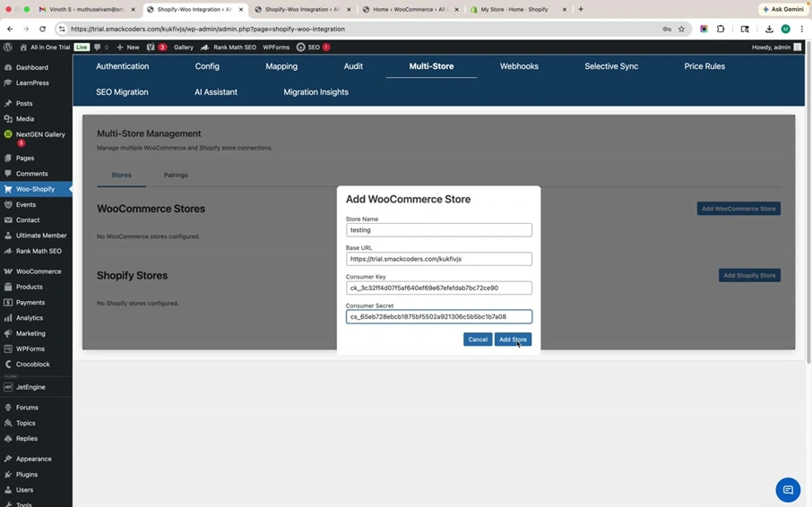Open the SEO Migration tab
Viewport: 812px width, 507px height.
[122, 92]
